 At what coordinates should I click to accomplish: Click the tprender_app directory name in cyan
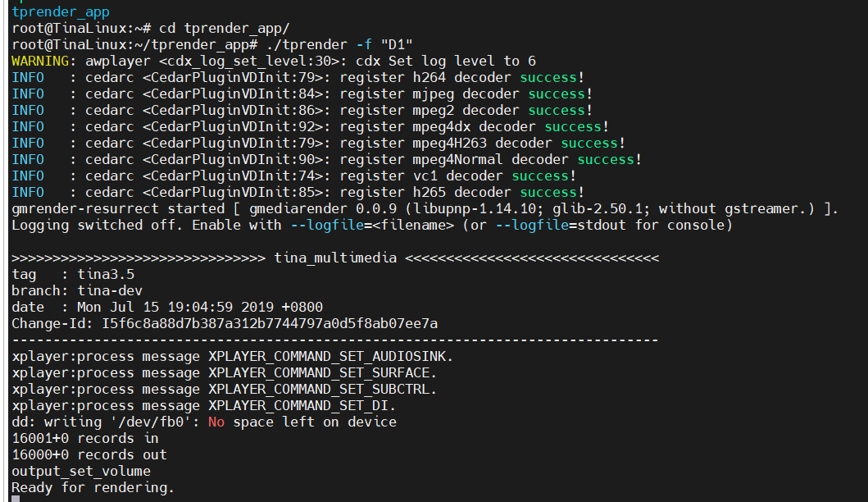click(x=61, y=11)
